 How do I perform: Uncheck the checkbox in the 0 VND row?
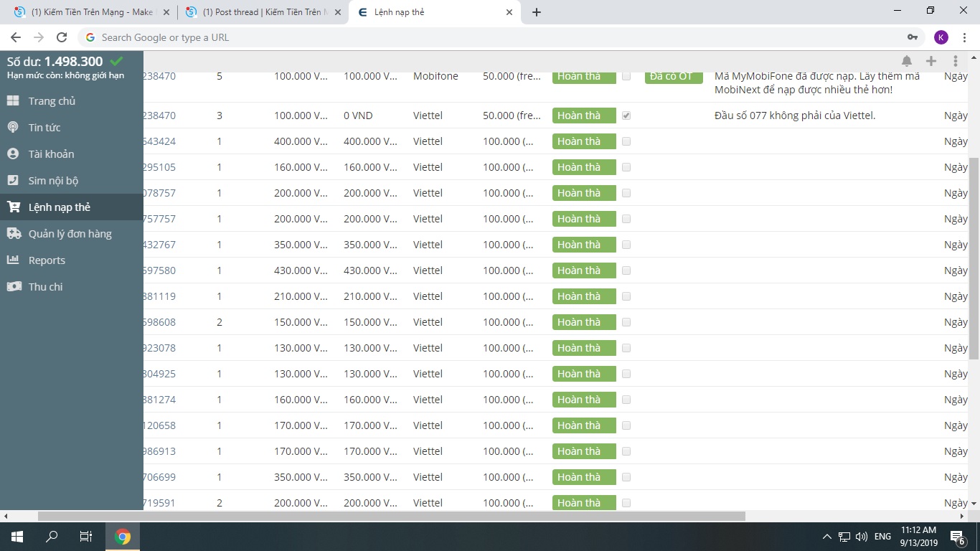(626, 116)
